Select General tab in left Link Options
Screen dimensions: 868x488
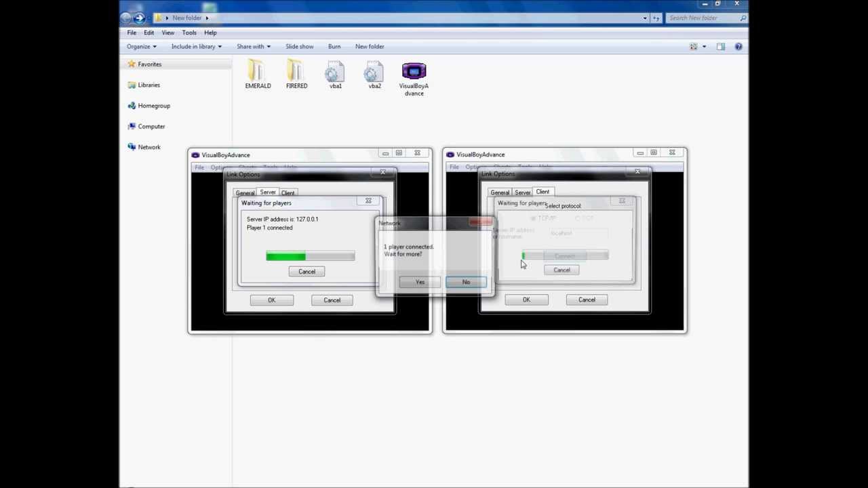[245, 193]
